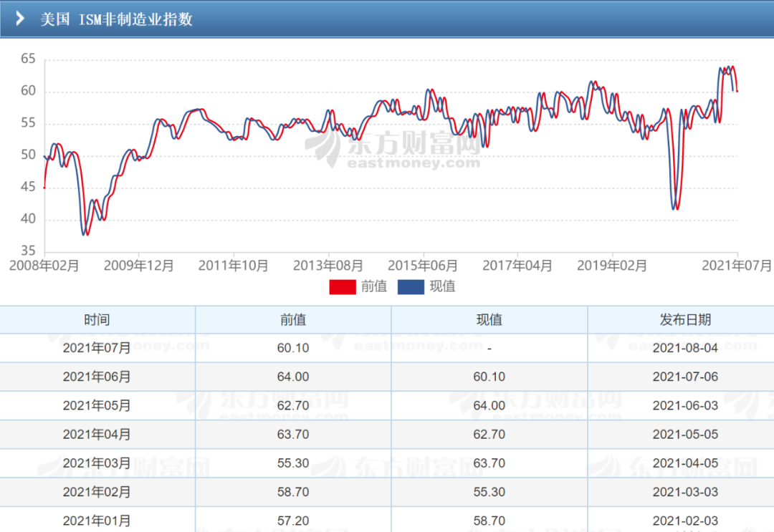The width and height of the screenshot is (774, 532).
Task: Click the 时间 column header
Action: coord(97,320)
